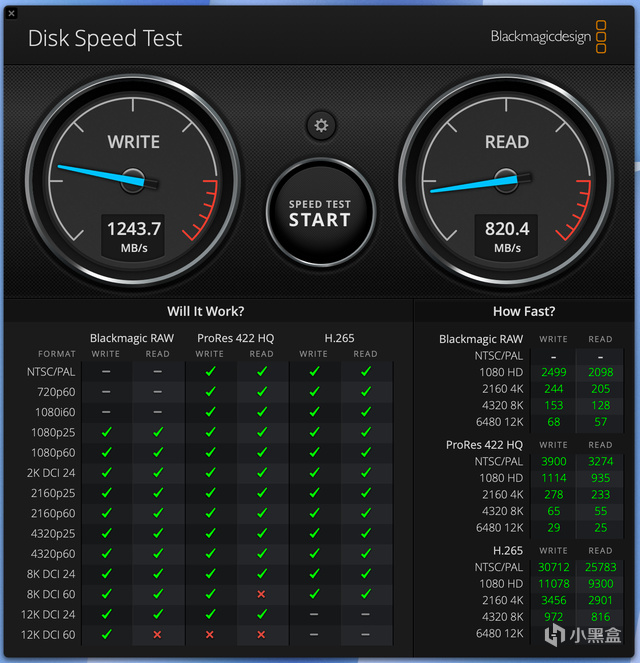This screenshot has width=640, height=663.
Task: Click the 12K DCI 60 format row label
Action: 48,634
